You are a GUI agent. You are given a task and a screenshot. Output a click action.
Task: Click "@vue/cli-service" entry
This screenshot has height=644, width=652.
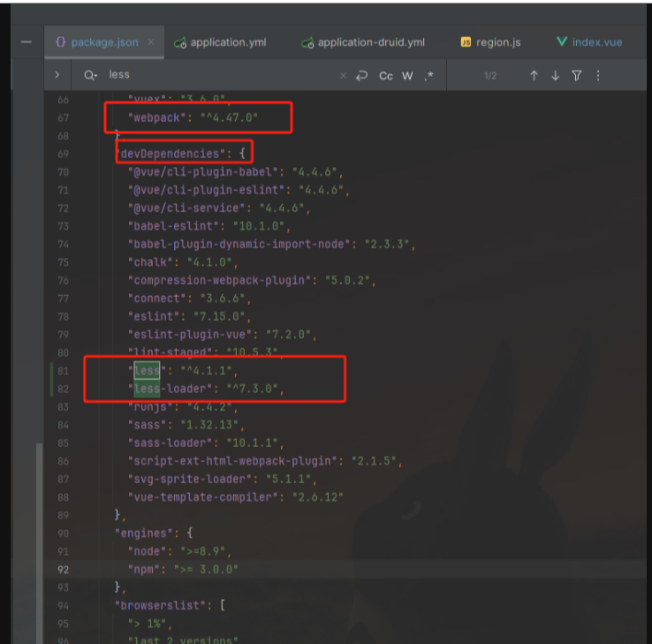pyautogui.click(x=186, y=208)
